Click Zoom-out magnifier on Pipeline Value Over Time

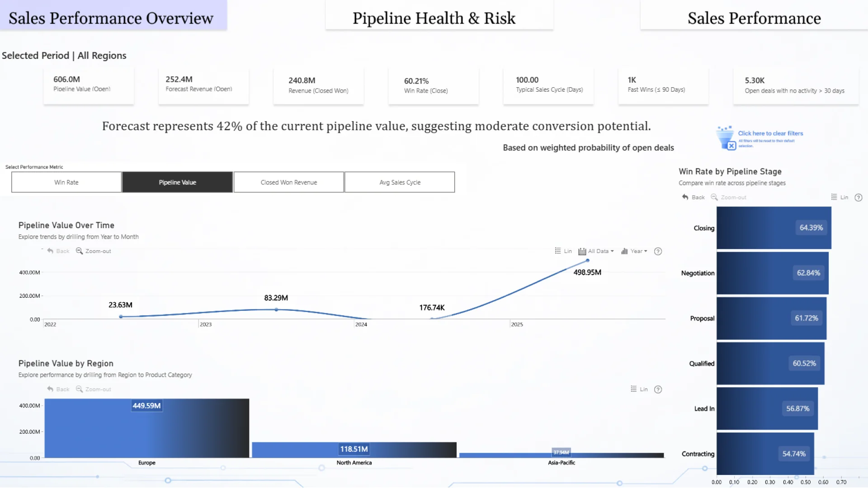coord(79,251)
